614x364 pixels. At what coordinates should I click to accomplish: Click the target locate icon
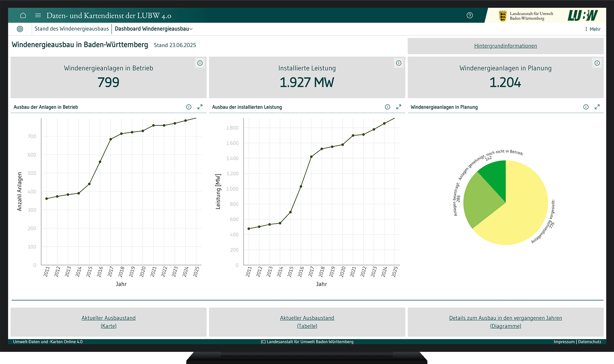point(20,29)
